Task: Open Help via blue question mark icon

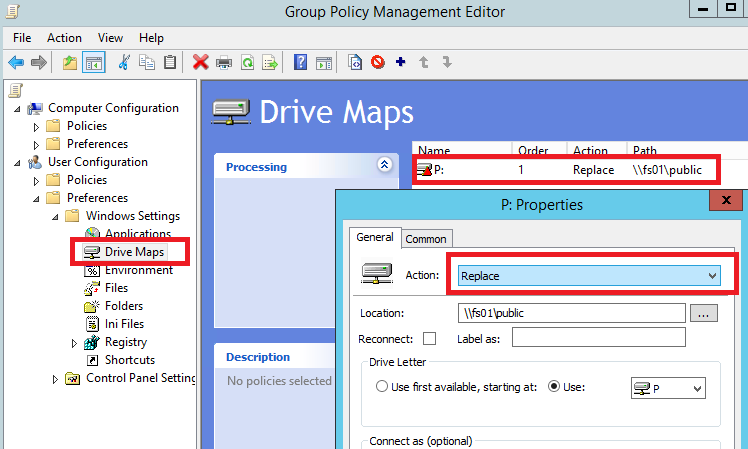Action: tap(300, 62)
